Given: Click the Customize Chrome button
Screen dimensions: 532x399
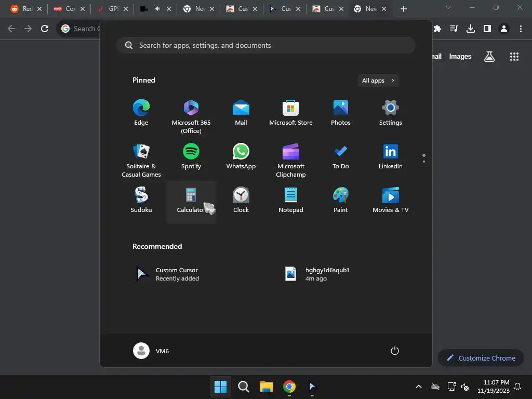Looking at the screenshot, I should click(481, 358).
